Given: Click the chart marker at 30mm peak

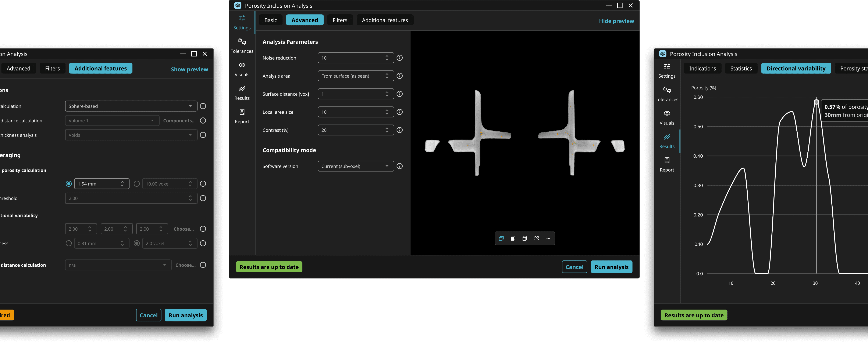Looking at the screenshot, I should click(816, 102).
